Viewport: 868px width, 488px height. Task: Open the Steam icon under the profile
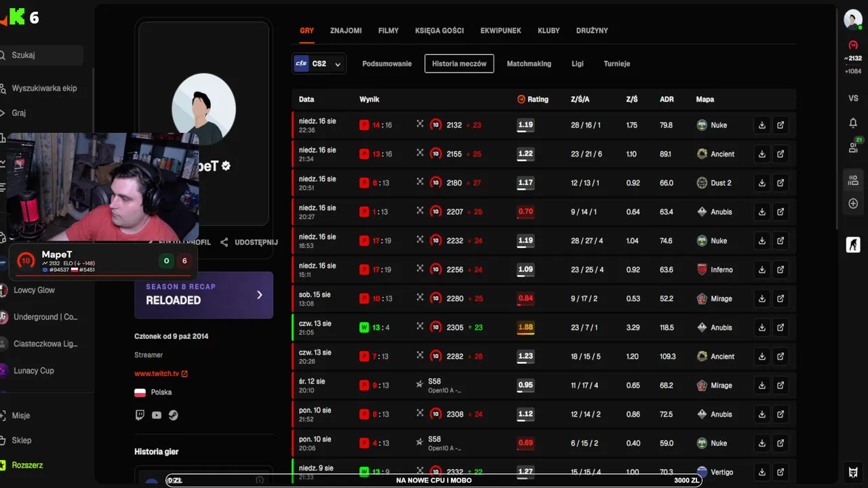[x=174, y=415]
